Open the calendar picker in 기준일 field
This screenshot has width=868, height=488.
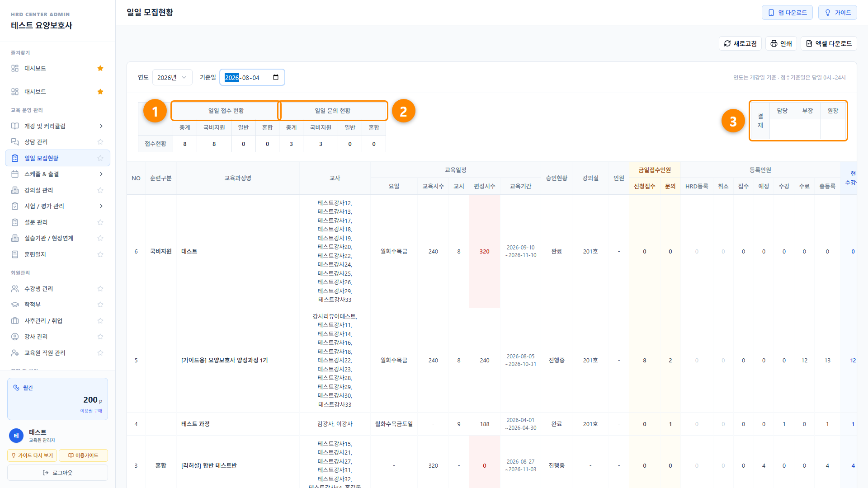click(276, 77)
